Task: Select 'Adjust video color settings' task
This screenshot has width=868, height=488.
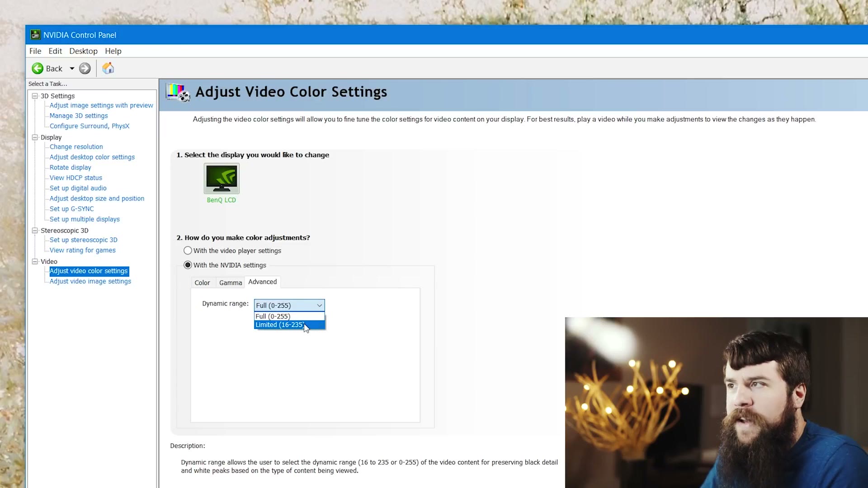Action: coord(89,271)
